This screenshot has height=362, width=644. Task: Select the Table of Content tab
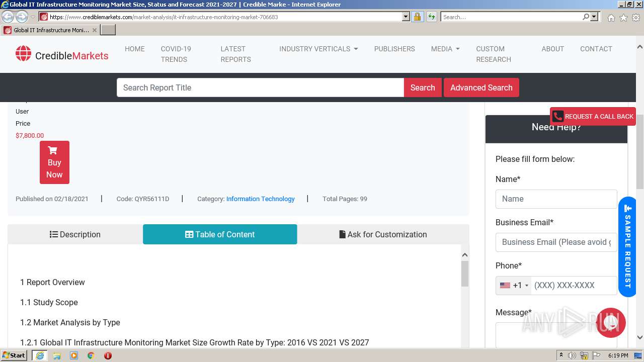pos(220,234)
